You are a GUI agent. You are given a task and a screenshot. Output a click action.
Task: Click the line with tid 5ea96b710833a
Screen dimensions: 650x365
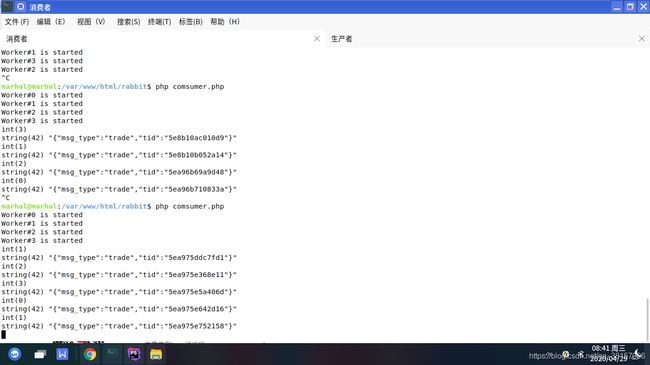click(x=119, y=189)
